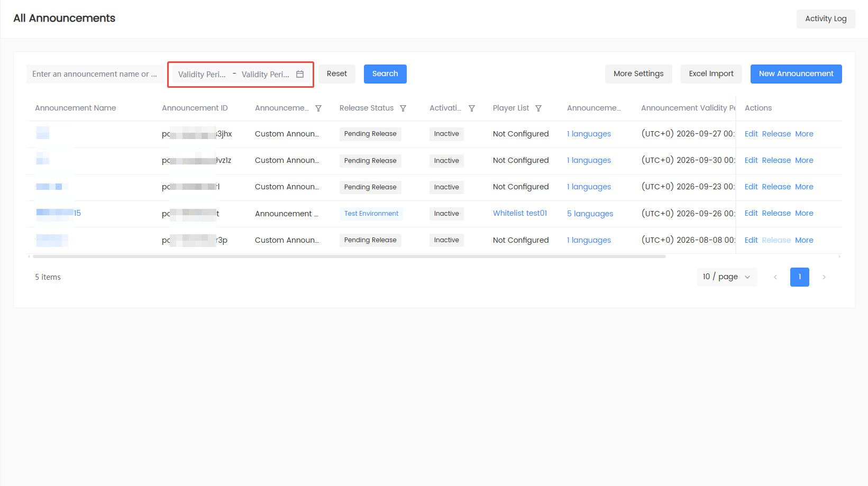
Task: View the Activity Log
Action: tap(826, 19)
